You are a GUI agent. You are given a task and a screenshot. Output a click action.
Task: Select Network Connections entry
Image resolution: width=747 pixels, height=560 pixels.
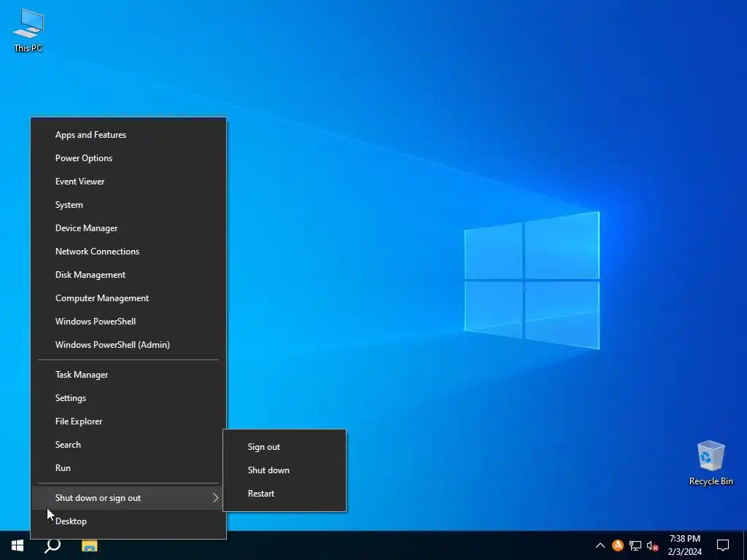pos(128,252)
